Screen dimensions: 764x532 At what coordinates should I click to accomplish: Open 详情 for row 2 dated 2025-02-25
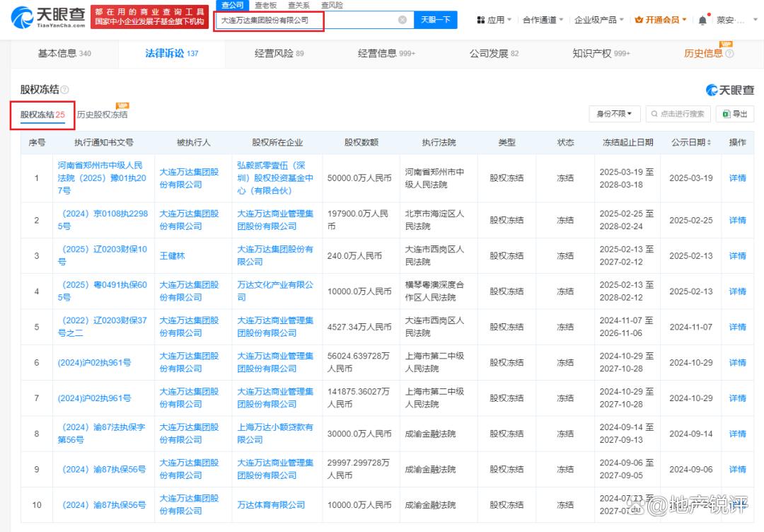[737, 220]
